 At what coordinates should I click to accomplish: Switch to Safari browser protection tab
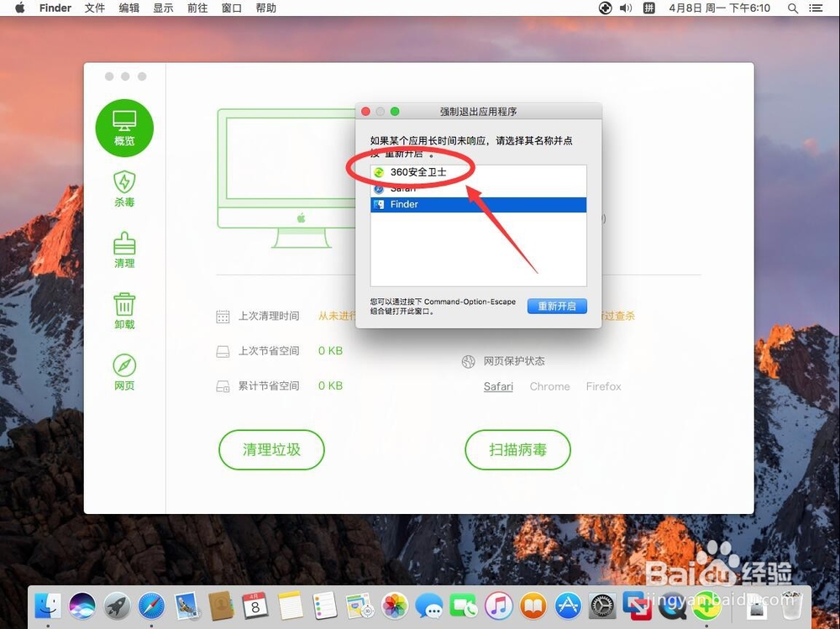tap(498, 386)
